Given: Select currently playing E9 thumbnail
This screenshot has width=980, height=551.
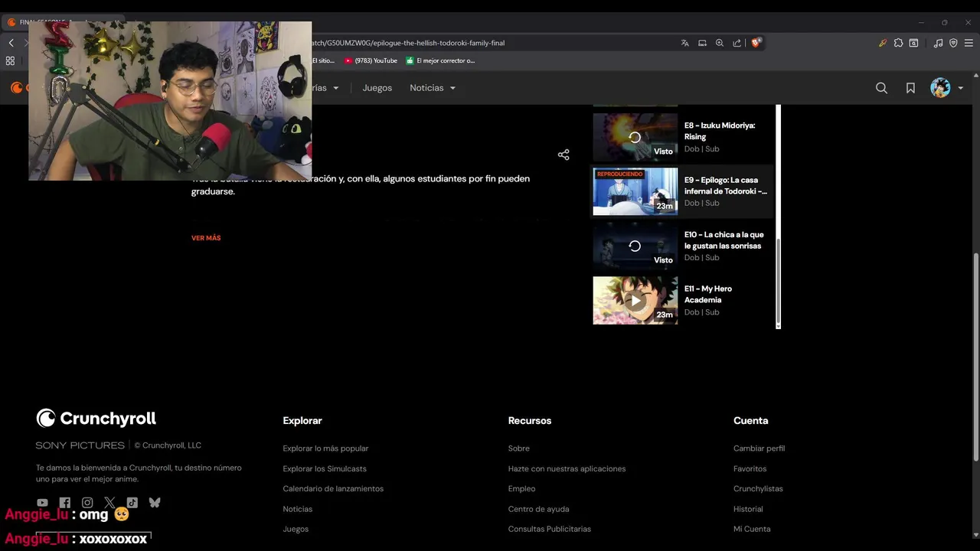Looking at the screenshot, I should pyautogui.click(x=635, y=192).
